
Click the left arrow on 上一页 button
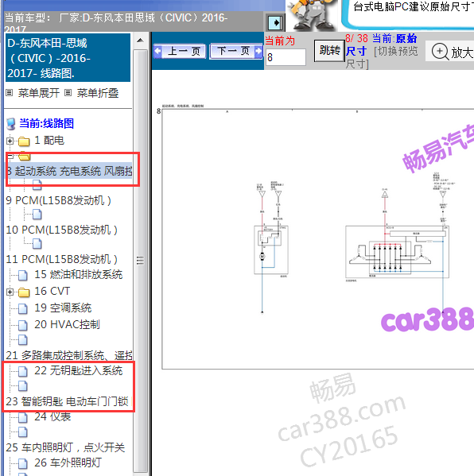pos(157,51)
